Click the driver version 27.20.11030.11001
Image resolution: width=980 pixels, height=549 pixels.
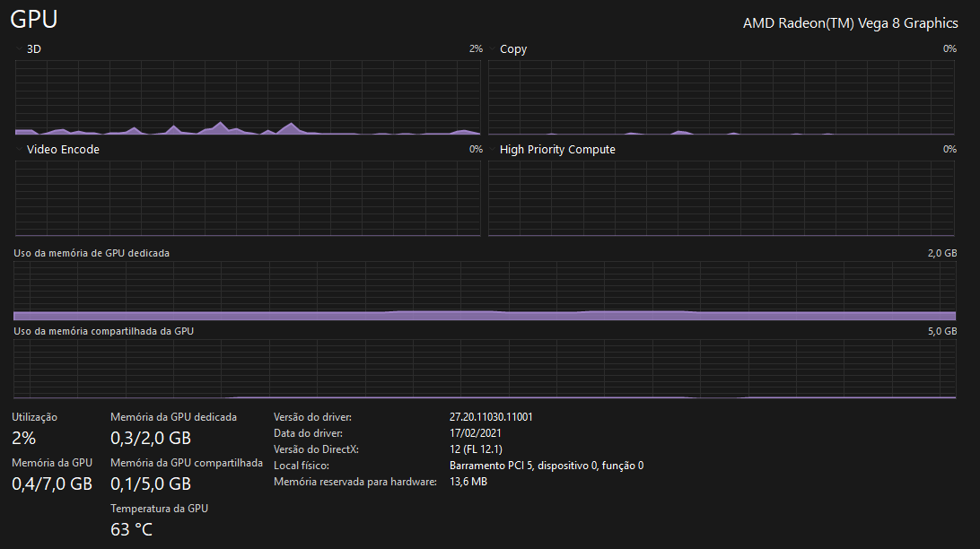(x=491, y=416)
